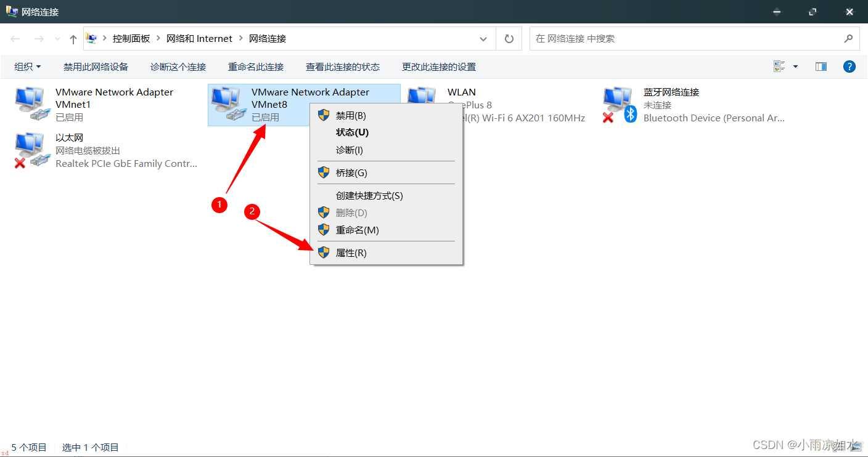Select the WLAN connection label
The width and height of the screenshot is (868, 457).
pos(462,92)
